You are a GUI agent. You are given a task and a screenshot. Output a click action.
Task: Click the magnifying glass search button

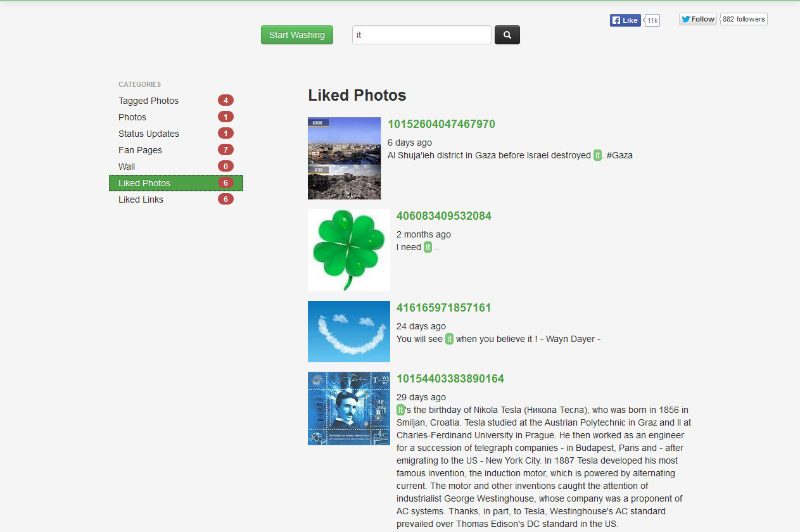(x=507, y=35)
